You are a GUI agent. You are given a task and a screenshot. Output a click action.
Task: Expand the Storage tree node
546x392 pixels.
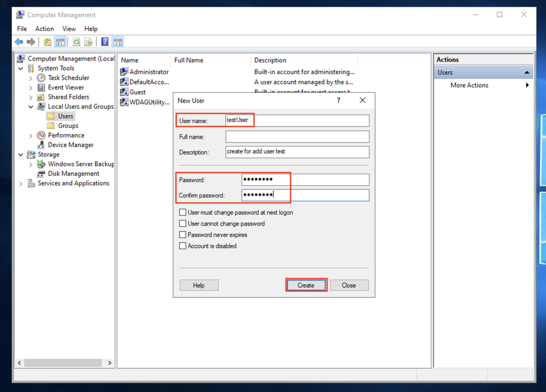coord(21,154)
